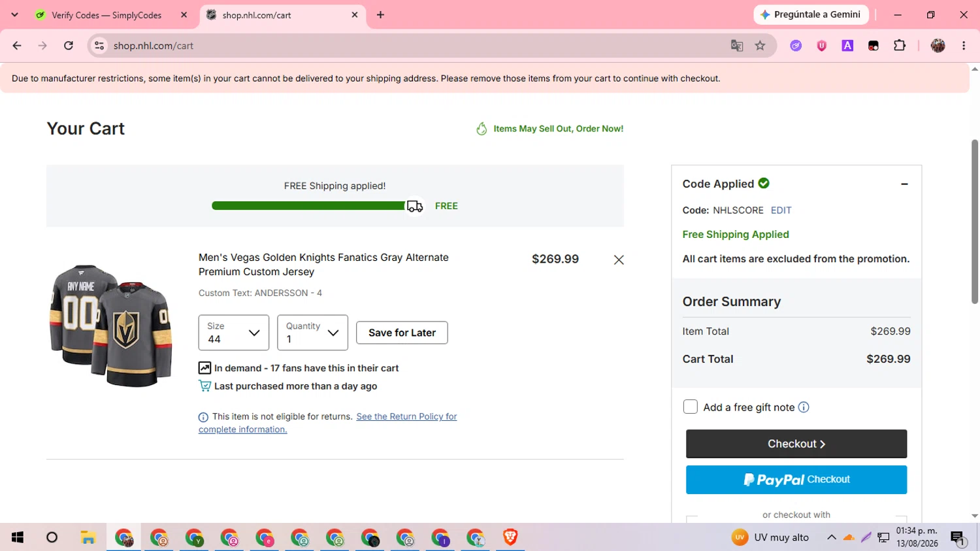Screen dimensions: 980x551
Task: Open the tab search dropdown arrow
Action: tap(14, 15)
